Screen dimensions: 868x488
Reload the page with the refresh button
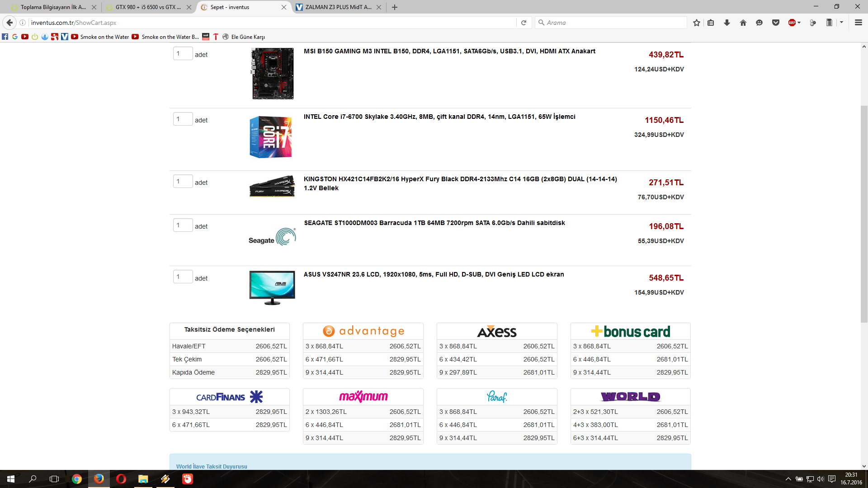524,23
